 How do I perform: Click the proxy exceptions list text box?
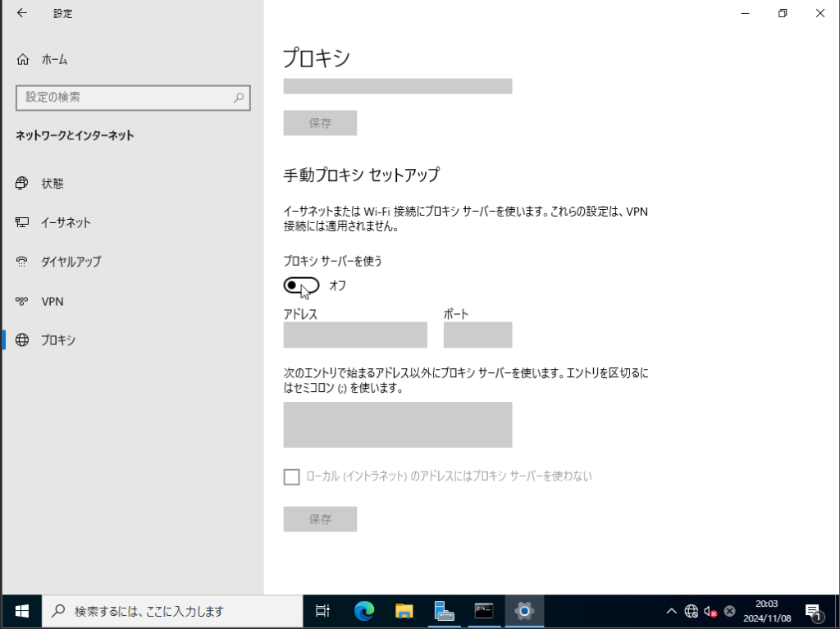397,424
